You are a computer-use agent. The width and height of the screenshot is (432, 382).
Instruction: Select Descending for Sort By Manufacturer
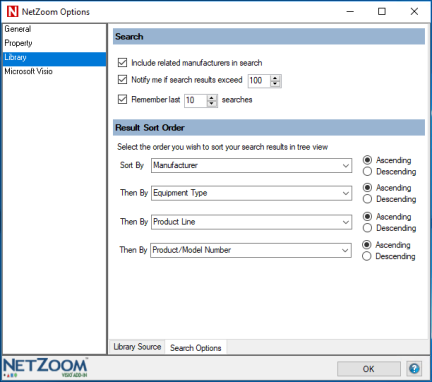(x=367, y=171)
